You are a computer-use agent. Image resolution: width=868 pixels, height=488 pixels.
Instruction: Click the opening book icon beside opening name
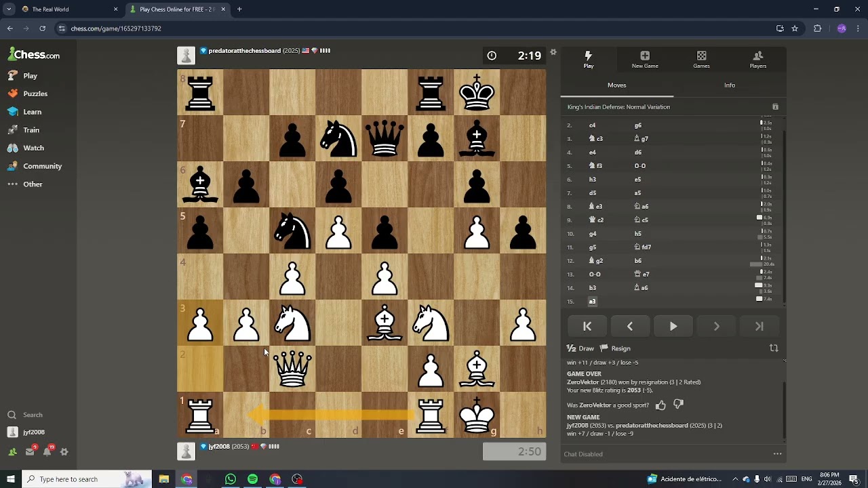coord(776,107)
